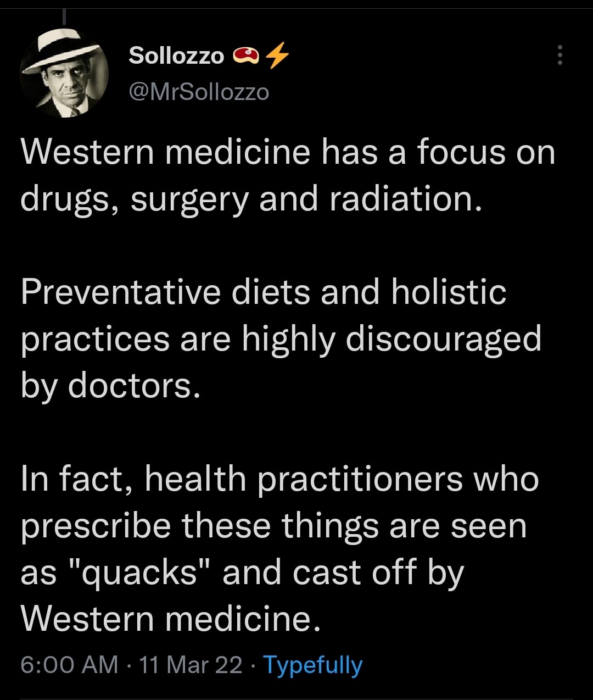The width and height of the screenshot is (593, 700).
Task: Click the thread connector line above avatar
Action: point(64,16)
